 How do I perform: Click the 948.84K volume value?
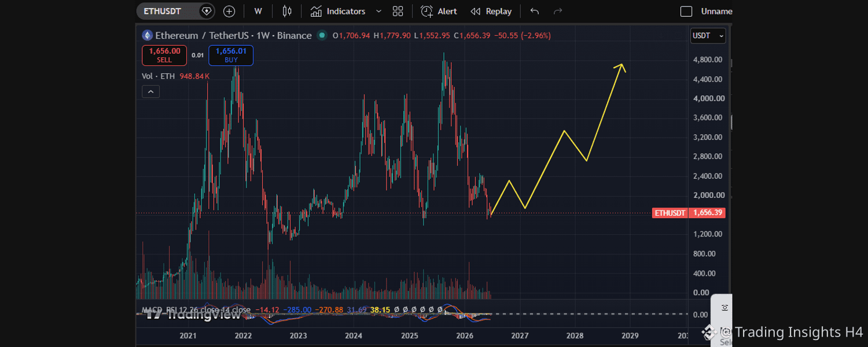pyautogui.click(x=193, y=76)
